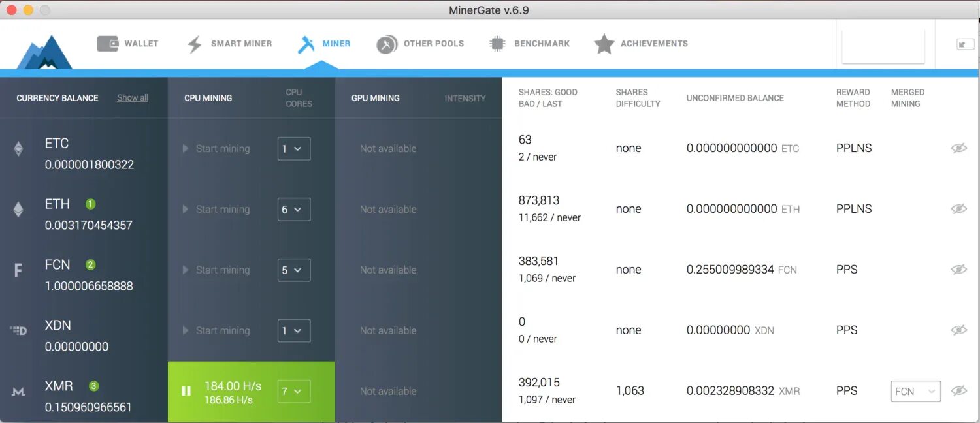Click the green badge 1 beside ETH
Image resolution: width=980 pixels, height=423 pixels.
90,204
